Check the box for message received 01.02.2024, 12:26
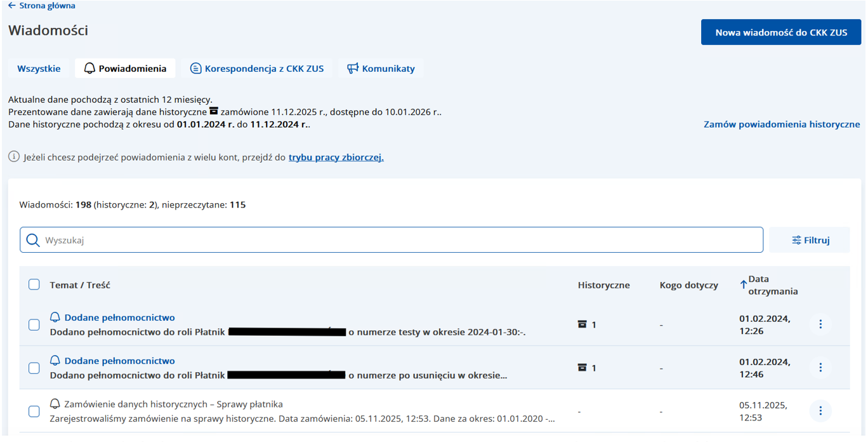 (34, 325)
